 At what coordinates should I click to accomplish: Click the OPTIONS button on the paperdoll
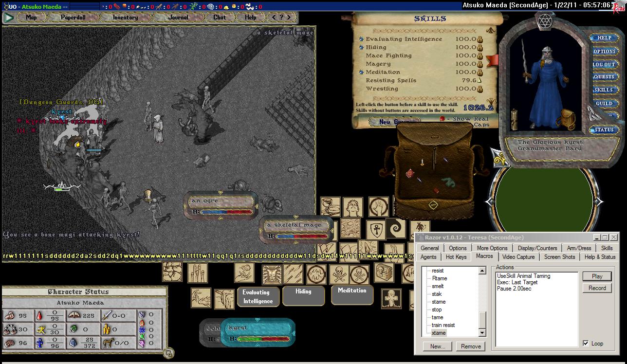604,51
